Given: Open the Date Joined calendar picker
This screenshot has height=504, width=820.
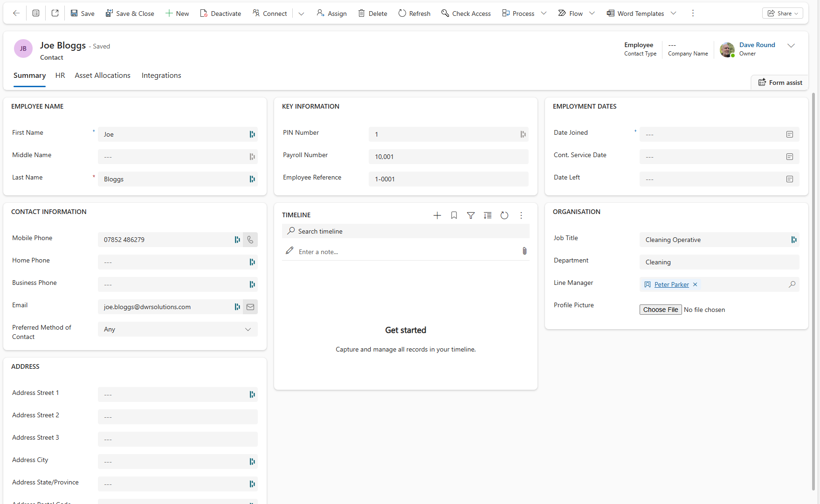Looking at the screenshot, I should pos(789,134).
